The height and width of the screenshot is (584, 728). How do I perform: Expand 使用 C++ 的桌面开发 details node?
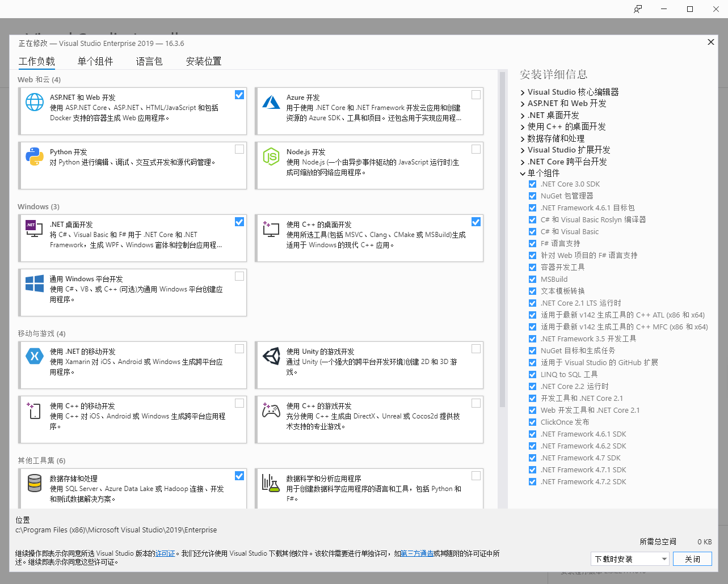pyautogui.click(x=523, y=127)
